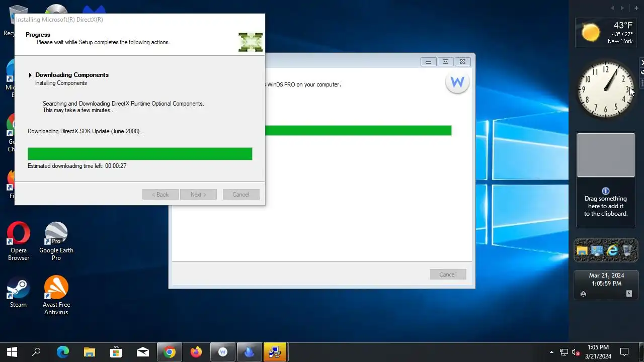Open recycle bin icon in launcher gadget
Viewport: 644px width, 362px height.
pos(627,250)
